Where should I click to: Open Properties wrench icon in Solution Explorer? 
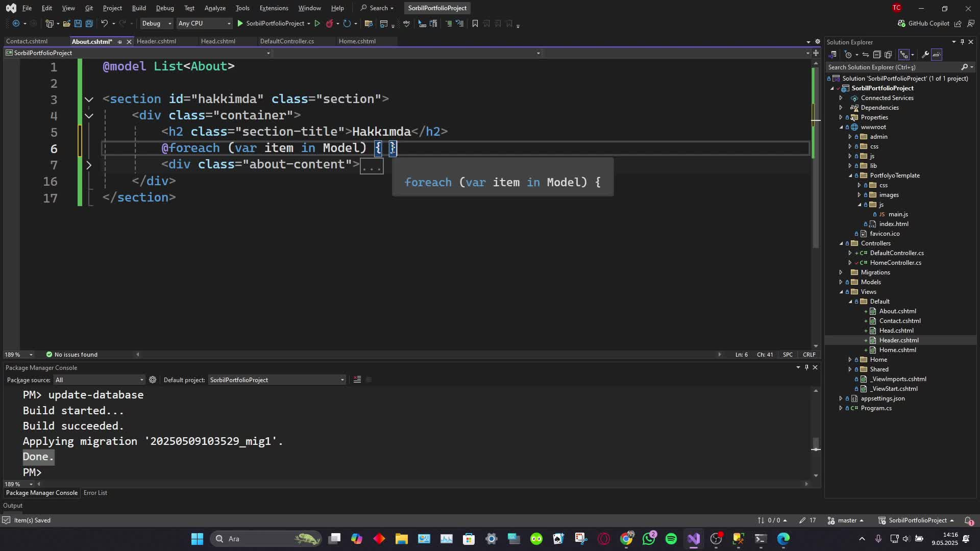click(925, 55)
